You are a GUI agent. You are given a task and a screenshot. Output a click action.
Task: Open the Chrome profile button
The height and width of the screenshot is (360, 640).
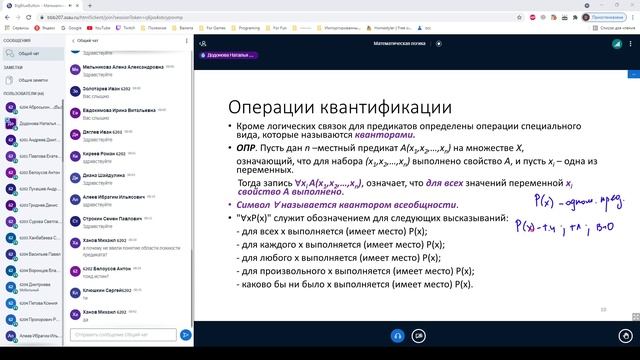click(604, 17)
